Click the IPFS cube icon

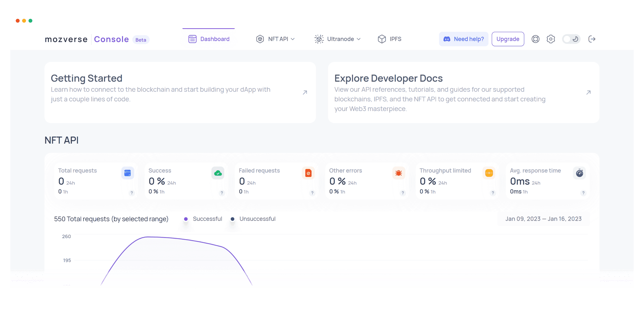[x=382, y=39]
